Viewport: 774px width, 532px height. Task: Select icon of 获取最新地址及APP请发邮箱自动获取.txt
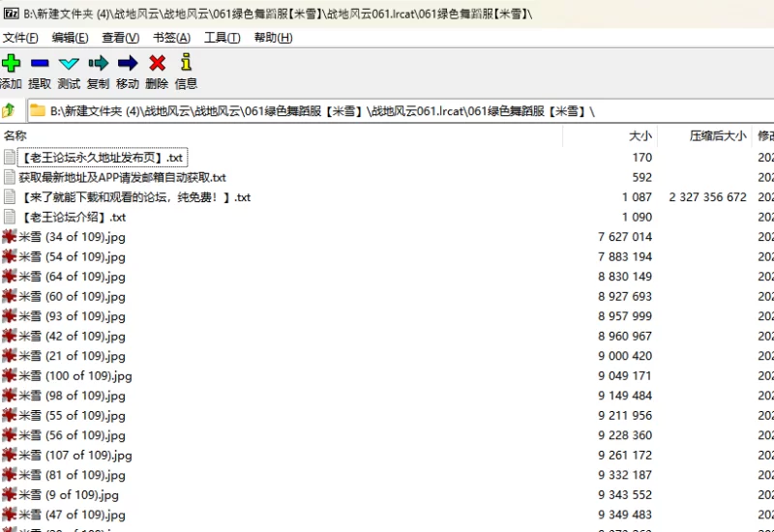point(10,177)
